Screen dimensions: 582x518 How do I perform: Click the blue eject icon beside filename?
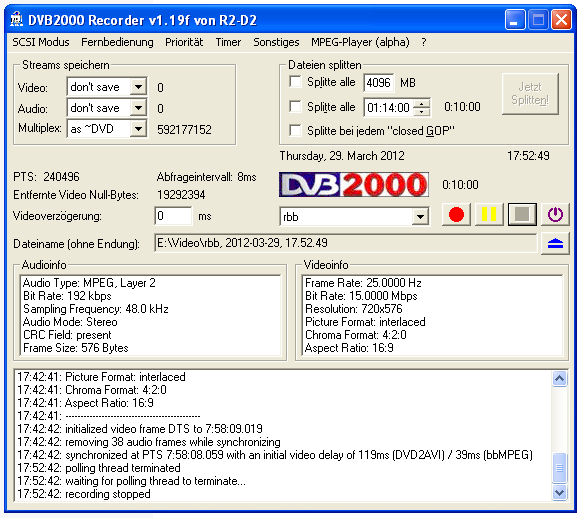click(555, 243)
